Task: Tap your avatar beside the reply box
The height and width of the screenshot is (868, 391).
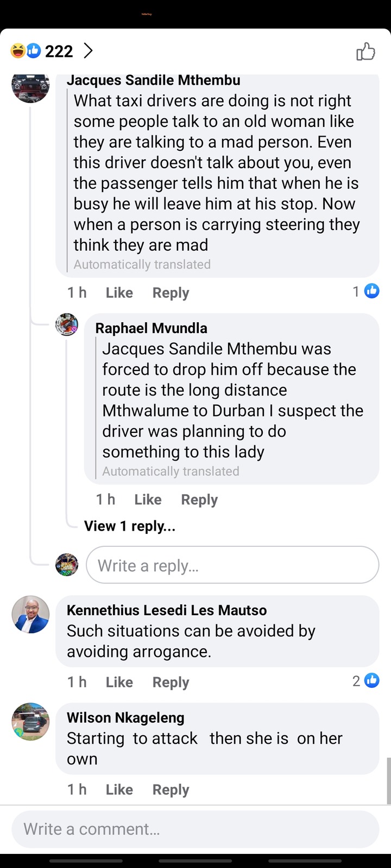Action: tap(67, 565)
